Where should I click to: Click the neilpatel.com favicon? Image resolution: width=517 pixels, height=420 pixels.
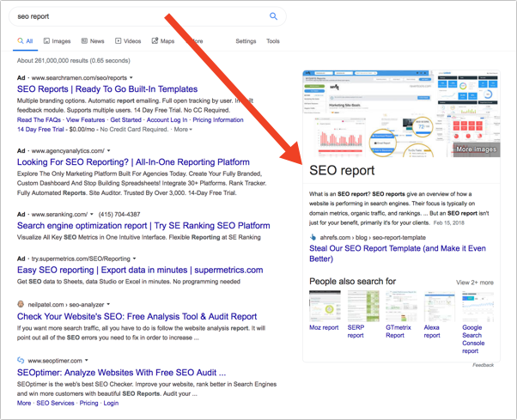pyautogui.click(x=21, y=304)
